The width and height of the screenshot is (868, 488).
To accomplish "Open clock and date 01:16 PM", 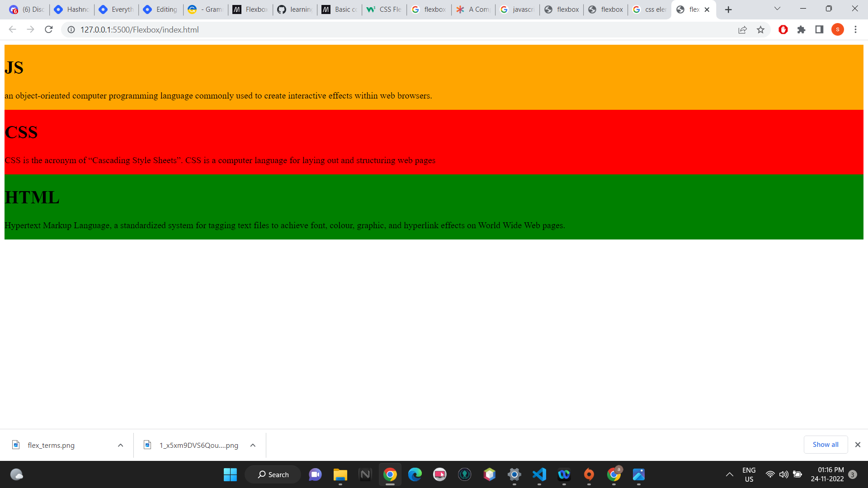I will [827, 474].
